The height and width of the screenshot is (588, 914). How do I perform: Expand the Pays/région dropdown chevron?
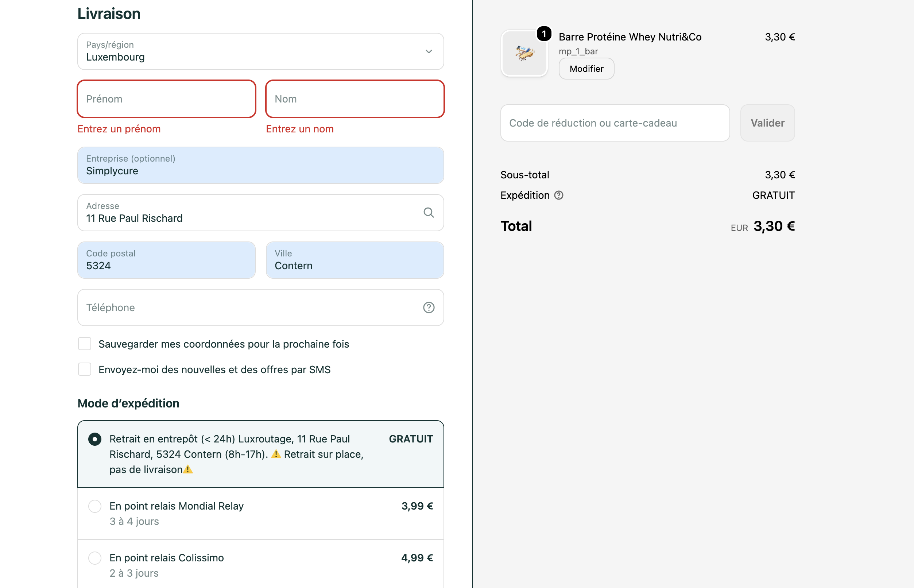(x=428, y=51)
